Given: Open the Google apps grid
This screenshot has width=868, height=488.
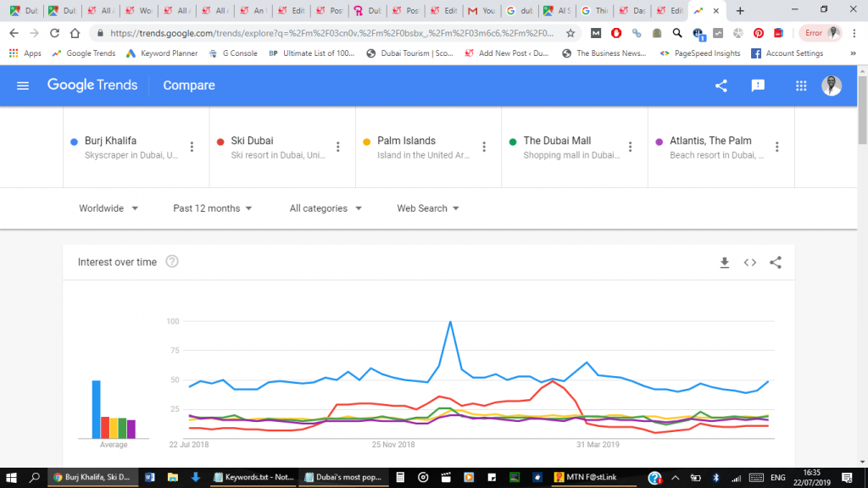Looking at the screenshot, I should (801, 86).
